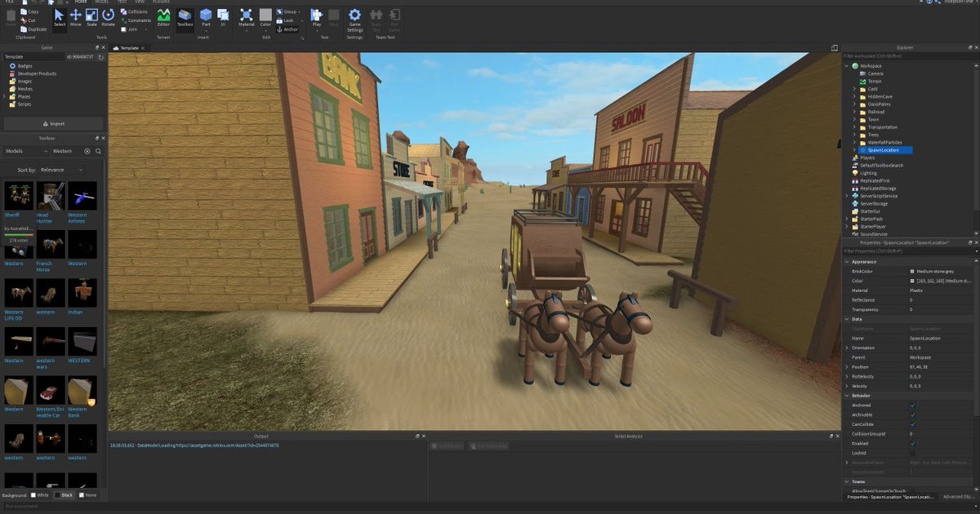Expand the Position property row
Screen dimensions: 980x514
coord(846,367)
